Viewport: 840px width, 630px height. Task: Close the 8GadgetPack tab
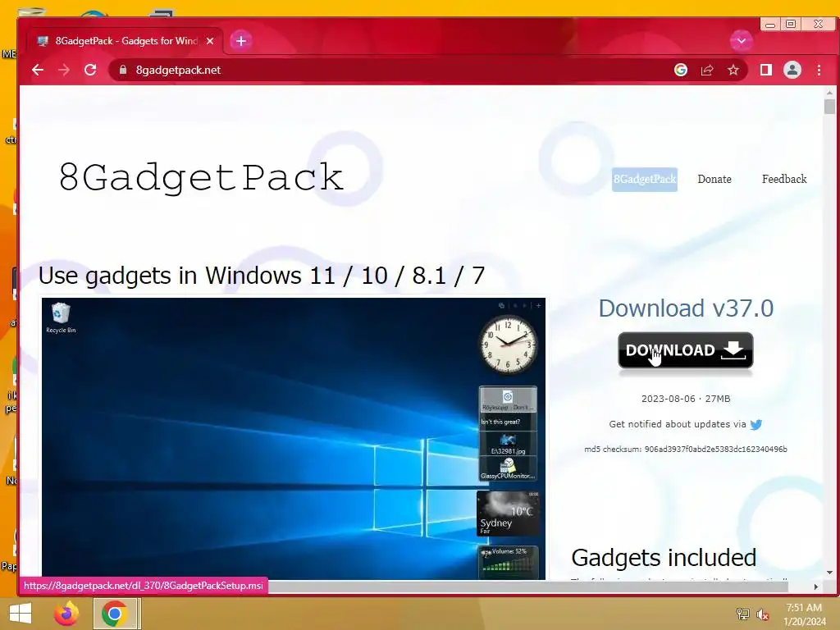click(210, 41)
